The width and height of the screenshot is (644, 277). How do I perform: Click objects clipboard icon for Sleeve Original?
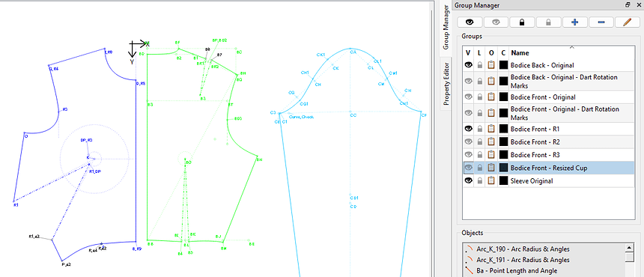click(x=491, y=180)
